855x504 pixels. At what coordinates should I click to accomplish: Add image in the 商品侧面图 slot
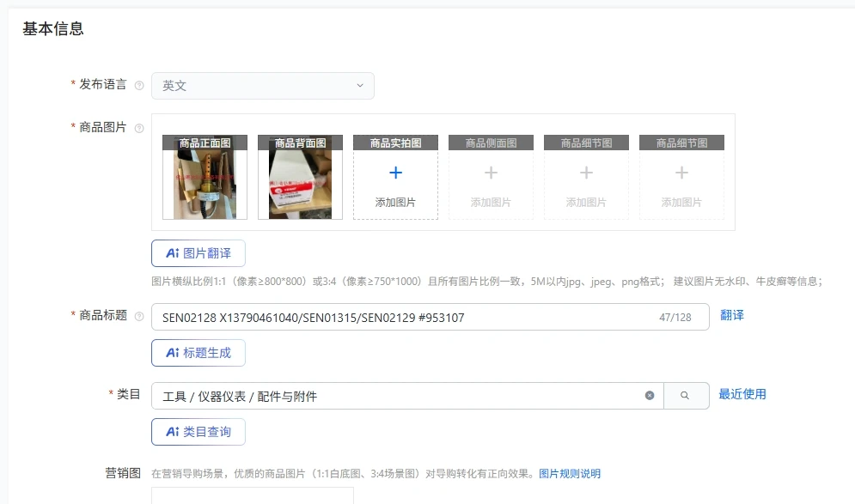pyautogui.click(x=492, y=177)
